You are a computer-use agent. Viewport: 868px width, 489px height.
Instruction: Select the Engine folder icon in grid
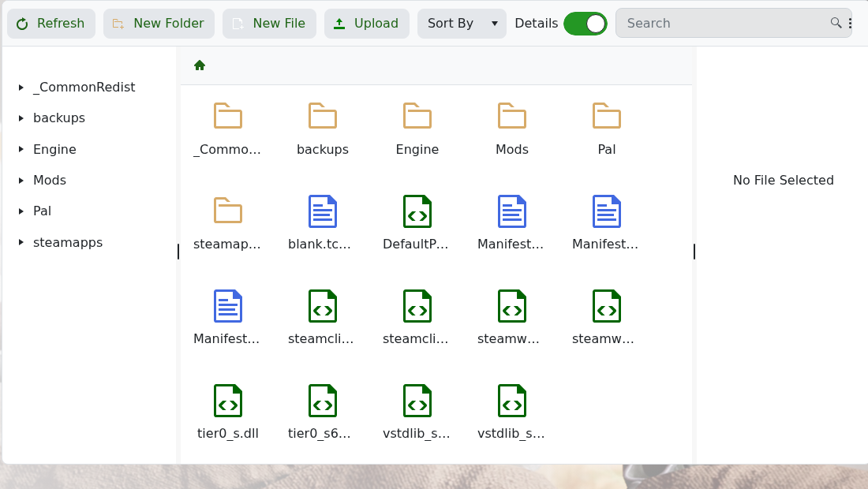click(x=417, y=116)
